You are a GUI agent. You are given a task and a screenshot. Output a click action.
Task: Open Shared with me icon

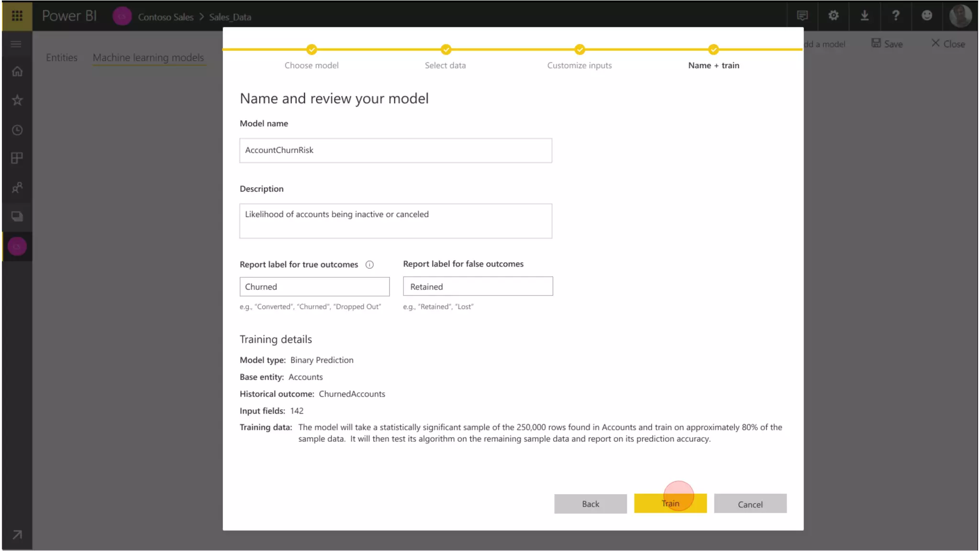pos(17,187)
